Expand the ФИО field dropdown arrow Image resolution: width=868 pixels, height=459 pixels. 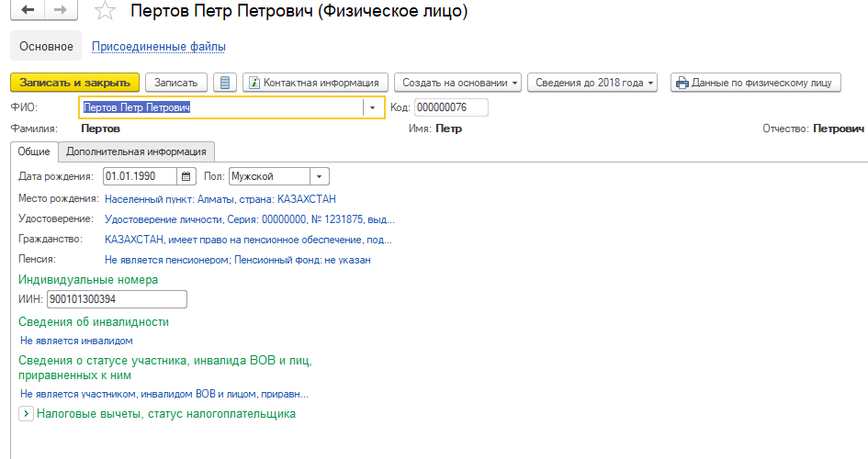point(373,107)
